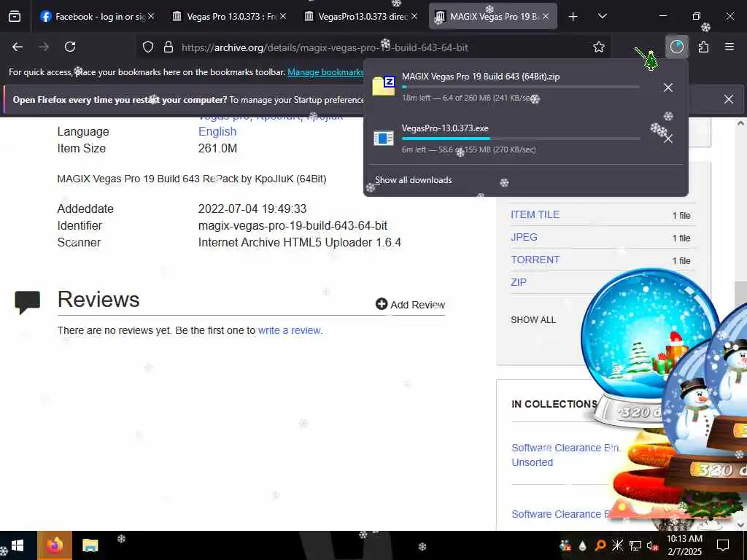The image size is (747, 560).
Task: Download the ITEM TILE file
Action: point(535,215)
